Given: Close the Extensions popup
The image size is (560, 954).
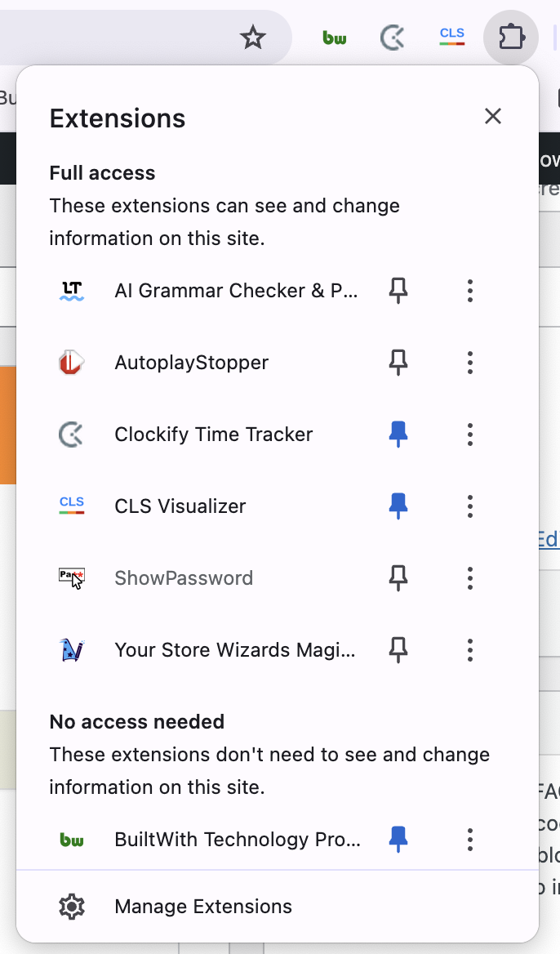Looking at the screenshot, I should point(492,117).
